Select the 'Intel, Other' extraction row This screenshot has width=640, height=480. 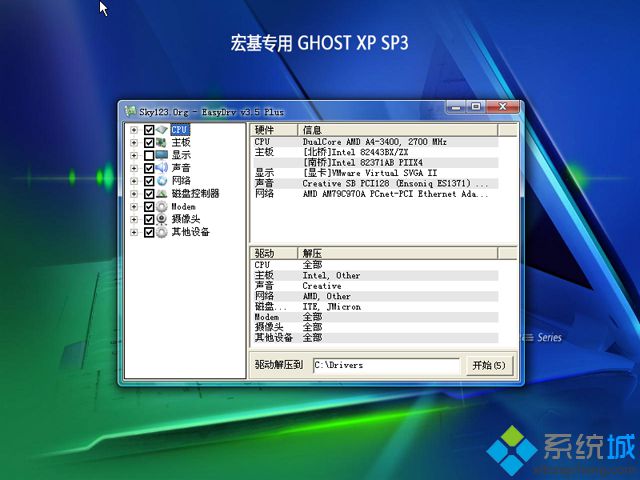pos(374,276)
